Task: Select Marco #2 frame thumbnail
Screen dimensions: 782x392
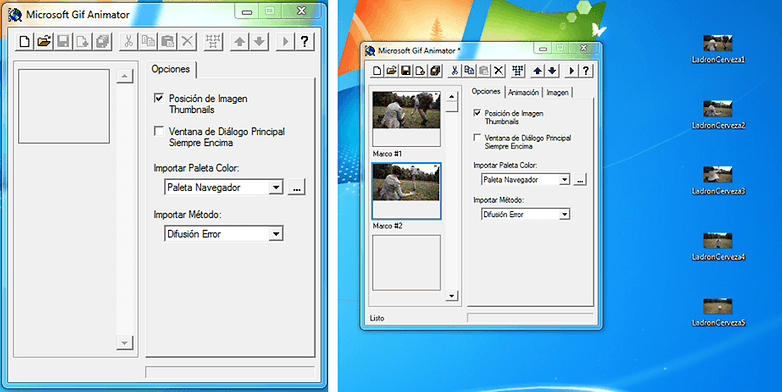Action: tap(406, 191)
